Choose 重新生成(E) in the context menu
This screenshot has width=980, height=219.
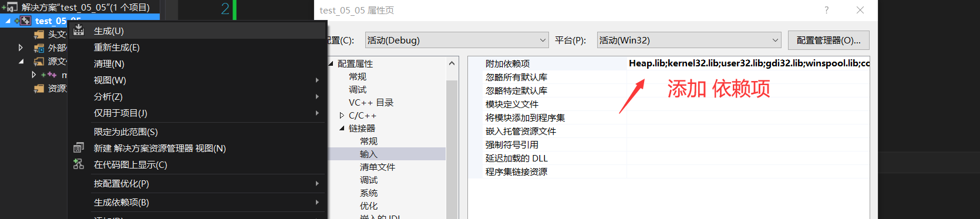(x=197, y=47)
